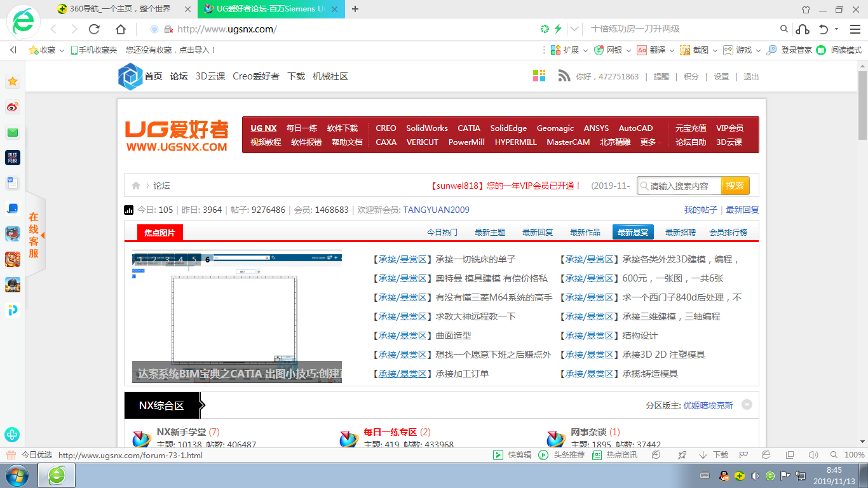Click the RSS feed icon in site header
The image size is (868, 488).
(x=564, y=76)
